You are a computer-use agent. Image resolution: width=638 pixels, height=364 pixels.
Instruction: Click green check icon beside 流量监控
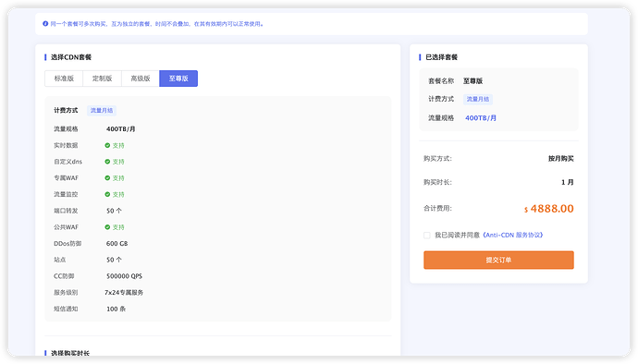107,194
